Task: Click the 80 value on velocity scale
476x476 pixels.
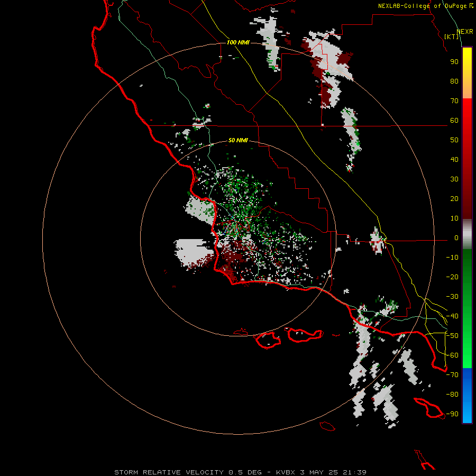Action: [x=454, y=81]
